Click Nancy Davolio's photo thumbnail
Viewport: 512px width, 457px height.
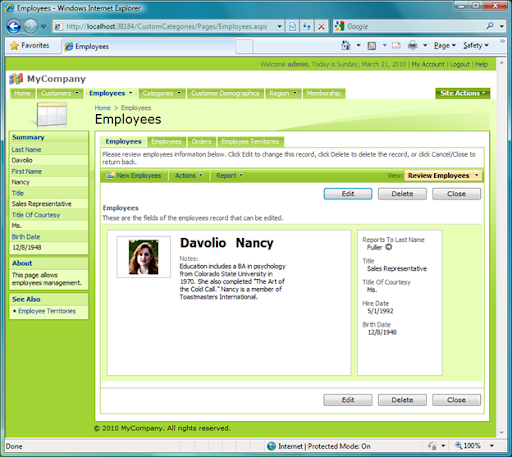tap(144, 257)
